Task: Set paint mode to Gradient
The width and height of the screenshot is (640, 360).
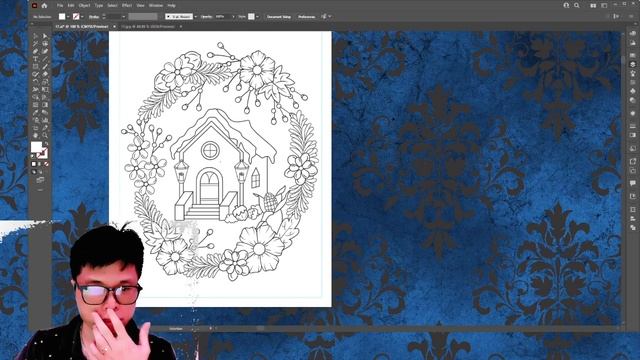Action: [x=40, y=164]
